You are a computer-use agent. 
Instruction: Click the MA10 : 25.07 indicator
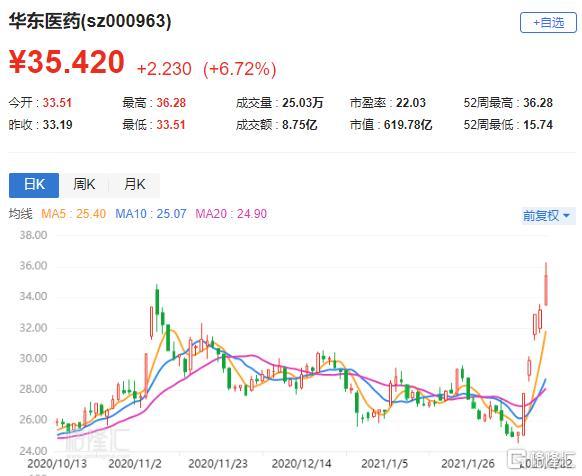[x=151, y=214]
